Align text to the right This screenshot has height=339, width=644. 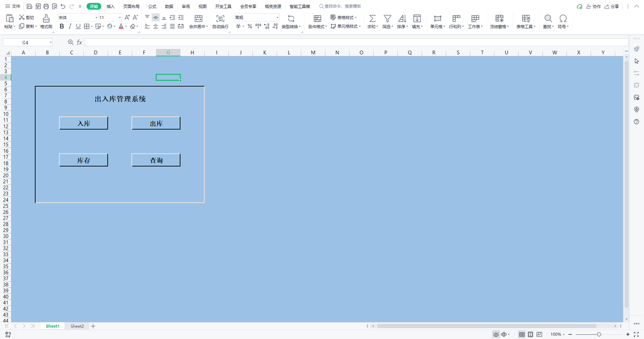(x=164, y=26)
